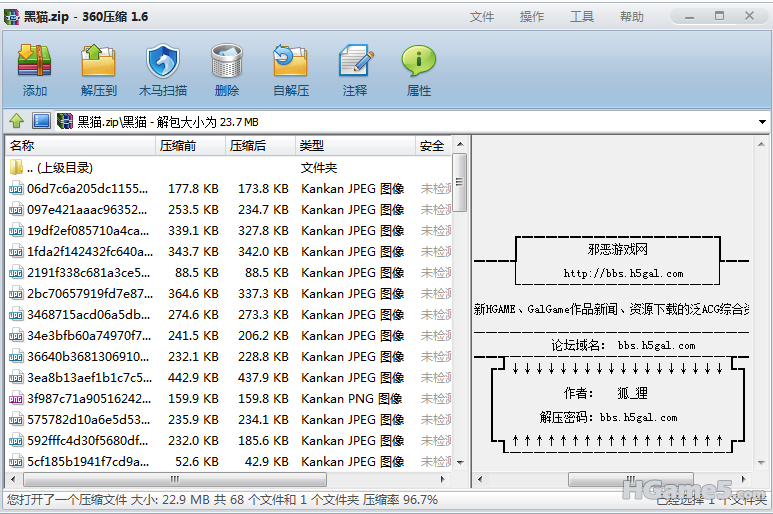
Task: Run 木马扫描 trojan scan
Action: pyautogui.click(x=162, y=70)
